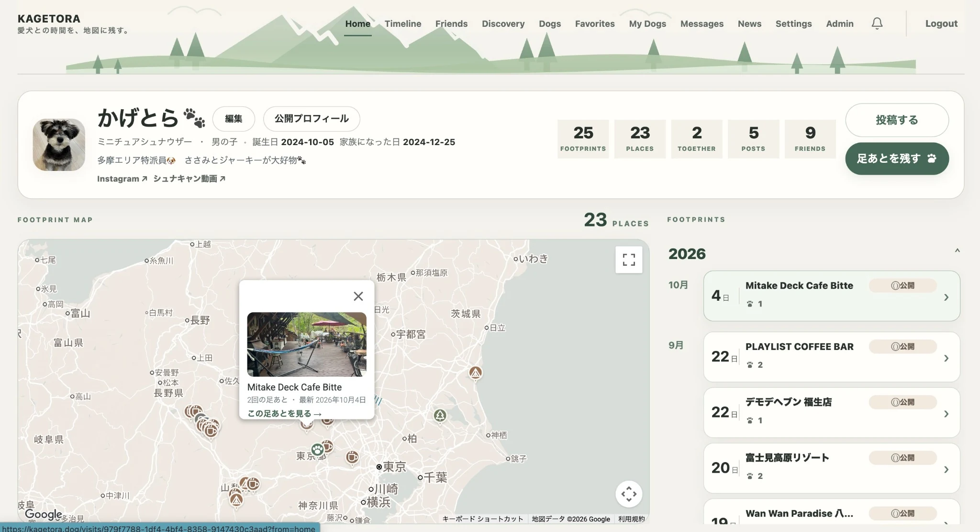Click the キーボード ショートカット map link
980x532 pixels.
[482, 519]
